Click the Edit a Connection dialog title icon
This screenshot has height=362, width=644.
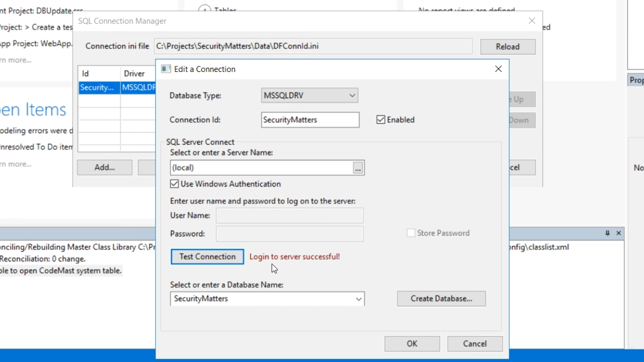166,69
